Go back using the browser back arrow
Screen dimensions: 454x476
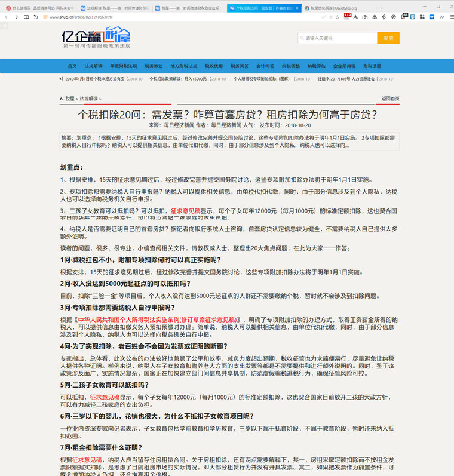click(x=7, y=17)
